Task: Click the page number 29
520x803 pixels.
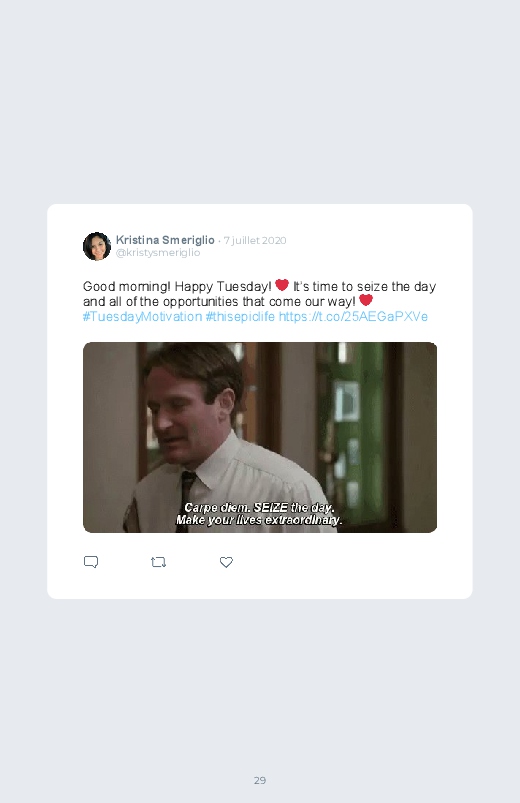Action: coord(260,780)
